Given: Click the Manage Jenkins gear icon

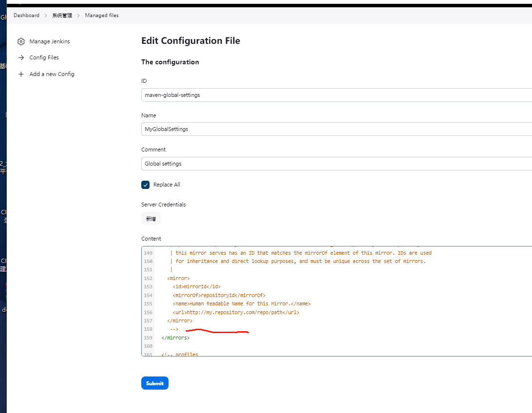Looking at the screenshot, I should tap(20, 41).
